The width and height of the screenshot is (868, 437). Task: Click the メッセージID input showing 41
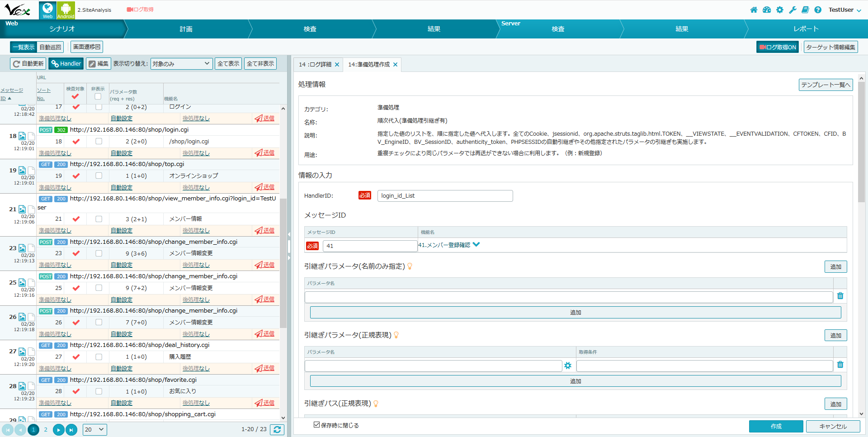click(370, 246)
